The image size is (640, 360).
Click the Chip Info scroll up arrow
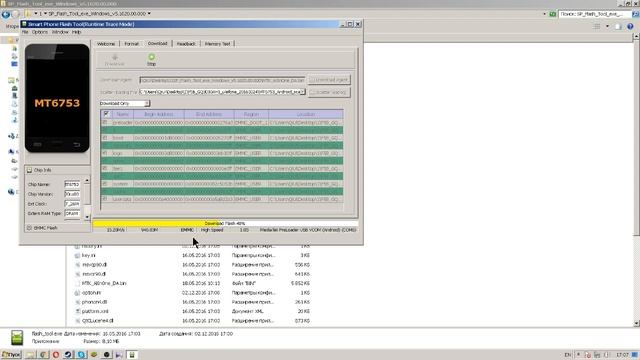[x=87, y=180]
